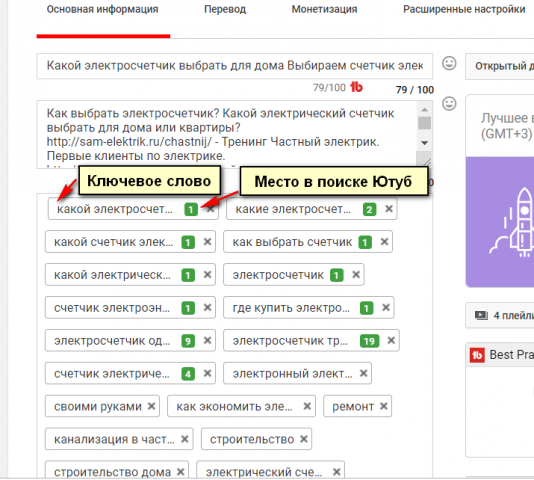This screenshot has height=480, width=534.
Task: Delete the 'своими руками' tag
Action: click(152, 406)
